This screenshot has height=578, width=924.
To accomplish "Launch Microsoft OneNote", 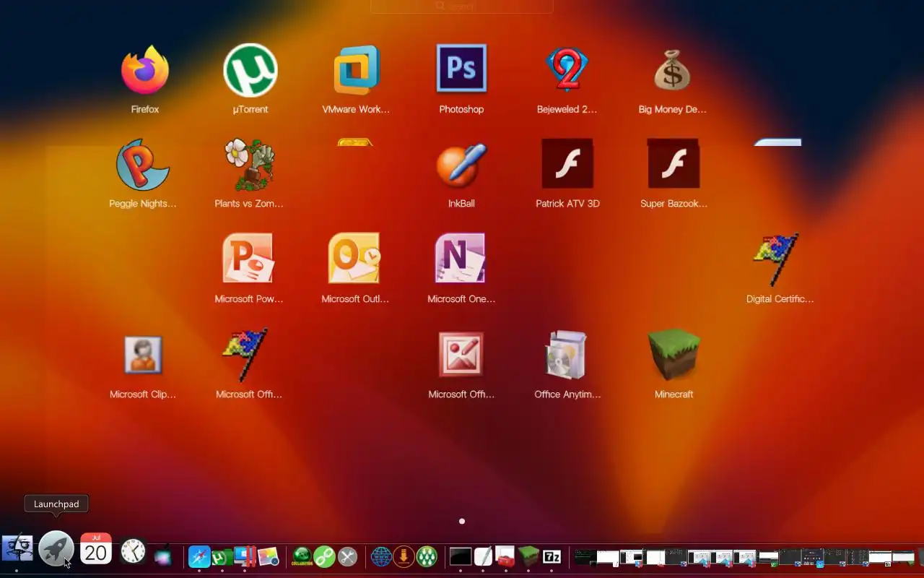I will pyautogui.click(x=461, y=258).
